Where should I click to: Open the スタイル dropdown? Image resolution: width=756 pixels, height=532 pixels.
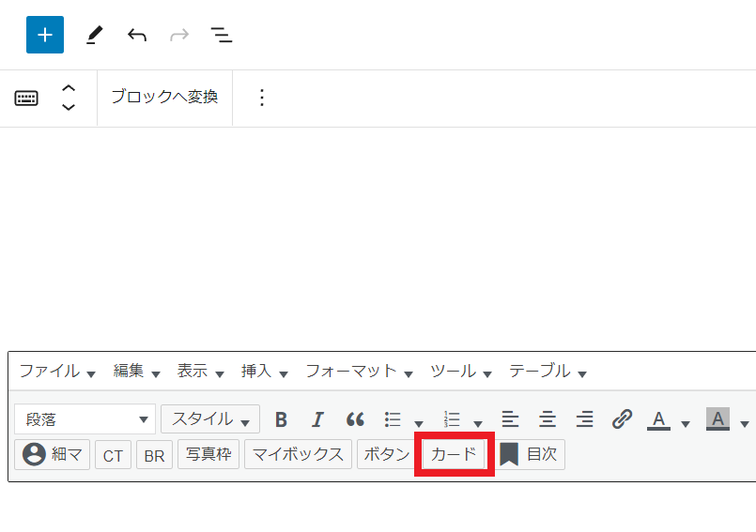tap(210, 419)
